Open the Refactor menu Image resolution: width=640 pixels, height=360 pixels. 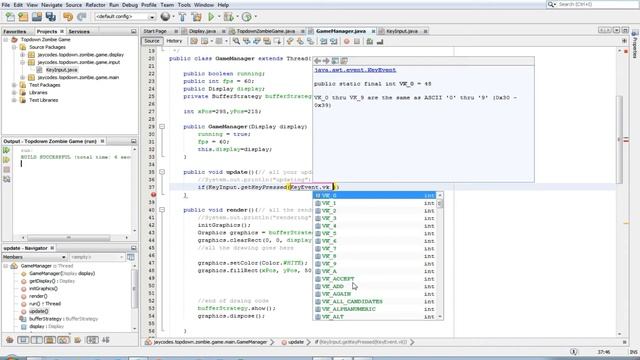click(x=96, y=5)
